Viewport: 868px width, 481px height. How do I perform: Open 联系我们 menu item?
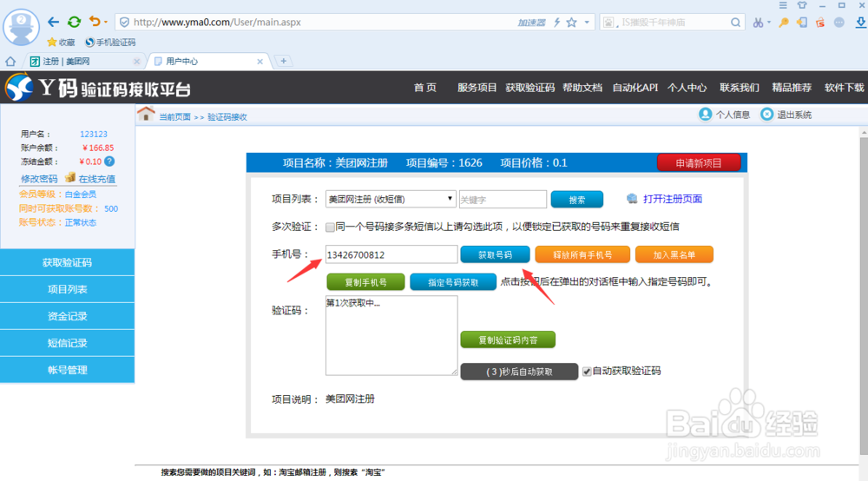(740, 88)
